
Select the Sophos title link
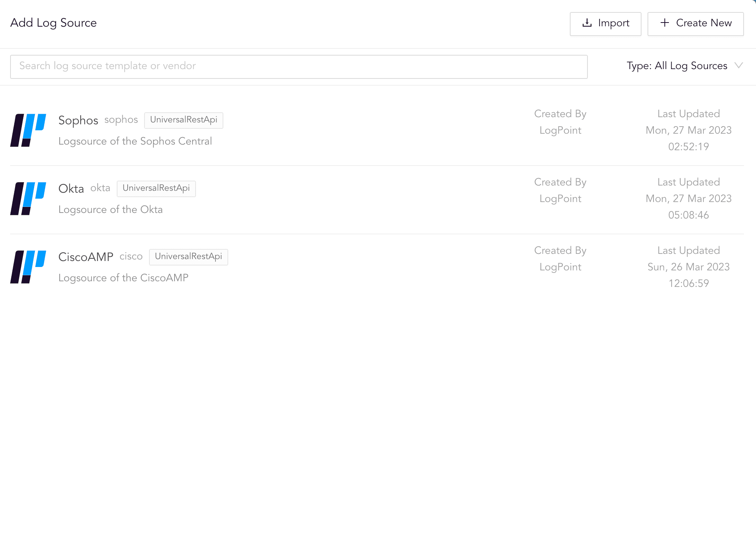click(78, 120)
